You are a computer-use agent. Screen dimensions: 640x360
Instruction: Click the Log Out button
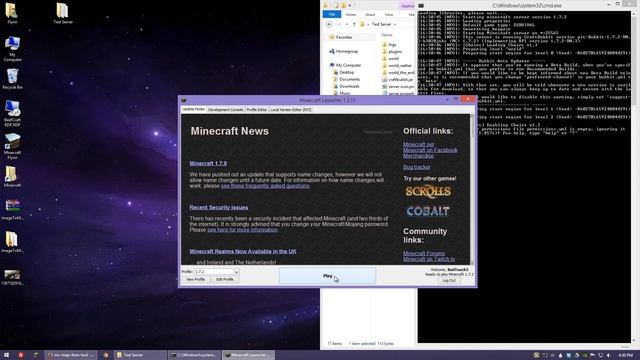449,280
